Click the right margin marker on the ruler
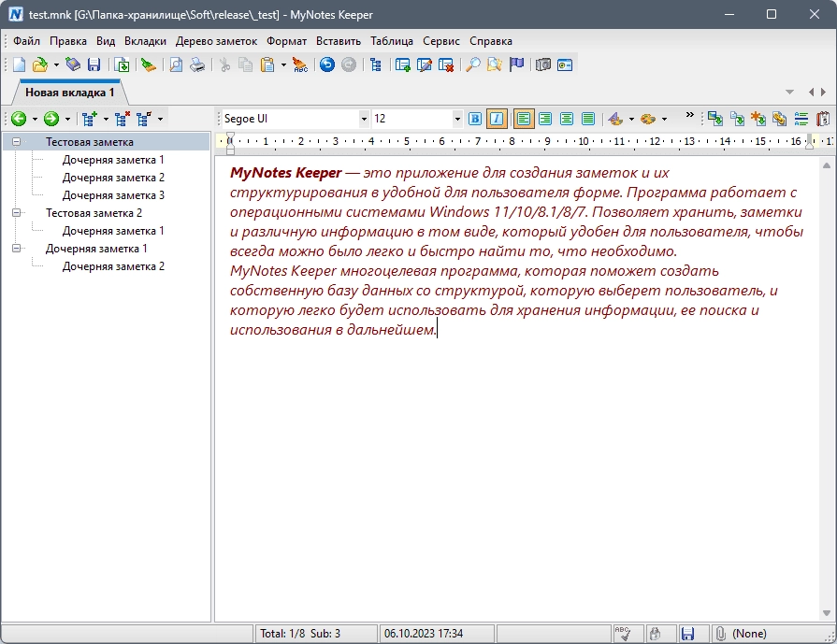837x644 pixels. tap(809, 143)
